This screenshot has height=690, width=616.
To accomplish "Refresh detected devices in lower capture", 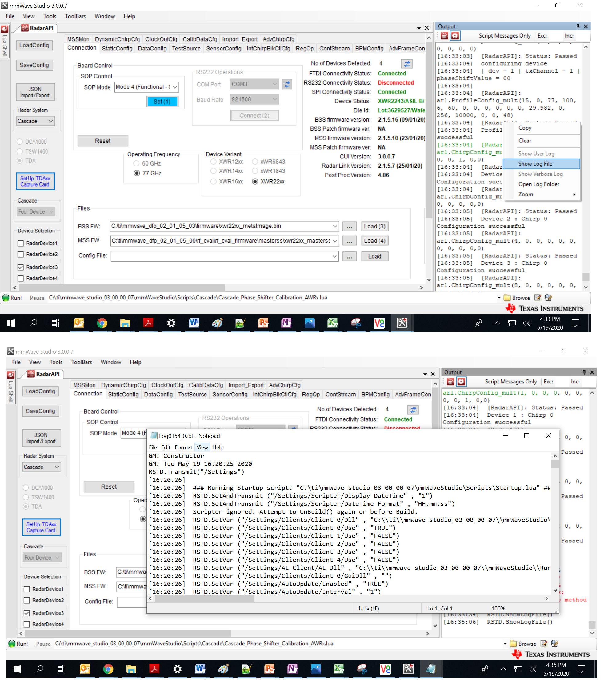I will pyautogui.click(x=413, y=410).
